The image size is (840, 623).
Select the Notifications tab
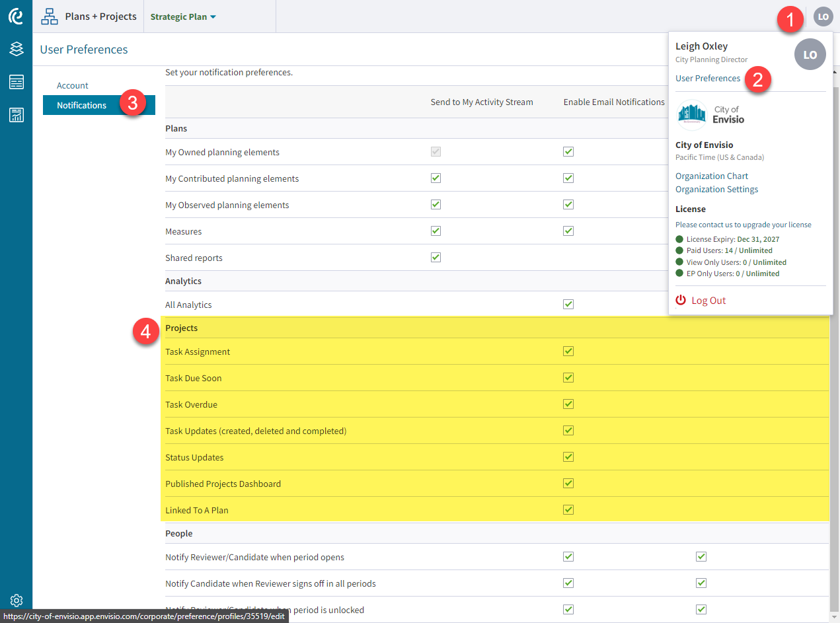[x=81, y=104]
